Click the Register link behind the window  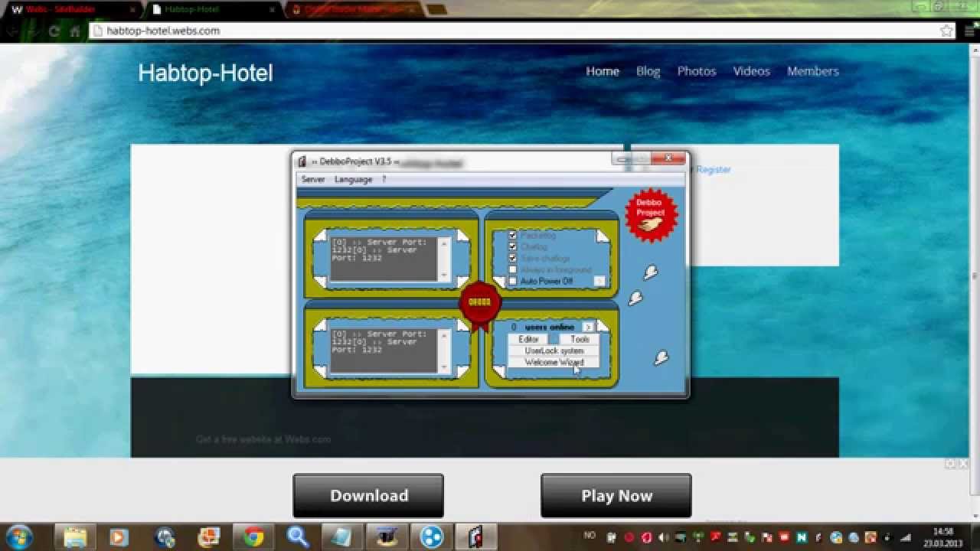(713, 169)
